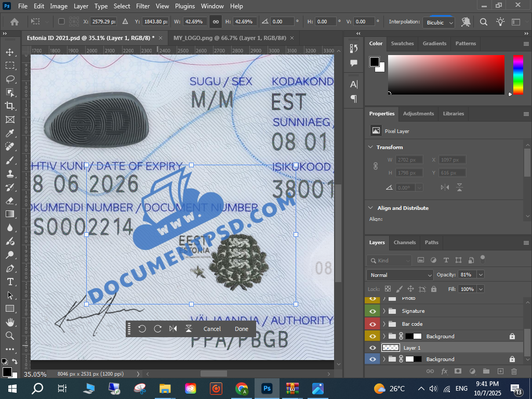This screenshot has height=399, width=532.
Task: Click Done to commit the transform
Action: 242,329
